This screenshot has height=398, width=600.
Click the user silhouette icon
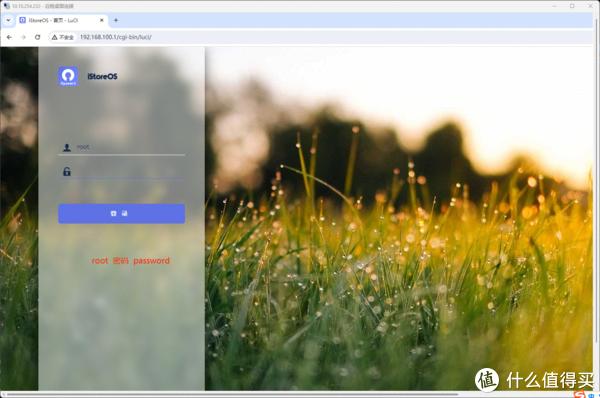tap(67, 147)
